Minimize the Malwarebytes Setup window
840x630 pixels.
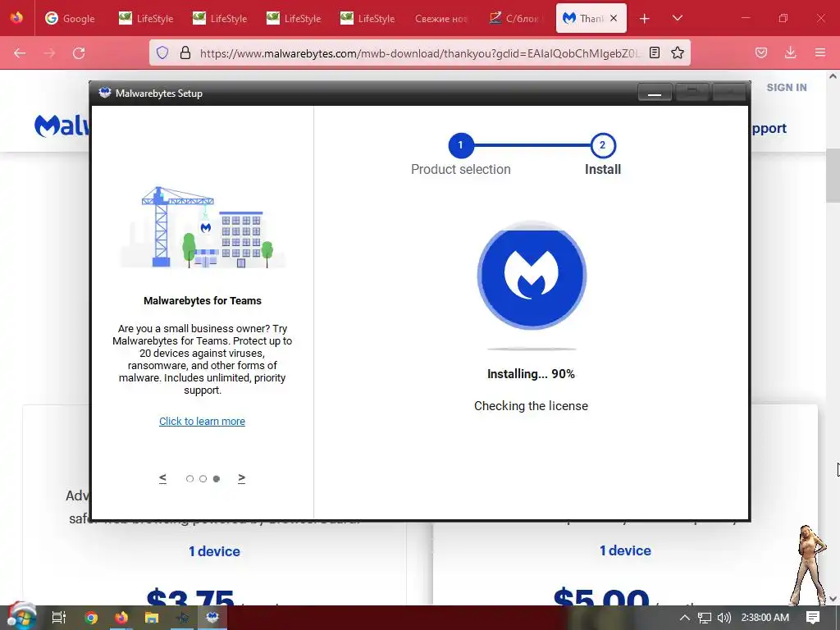655,92
